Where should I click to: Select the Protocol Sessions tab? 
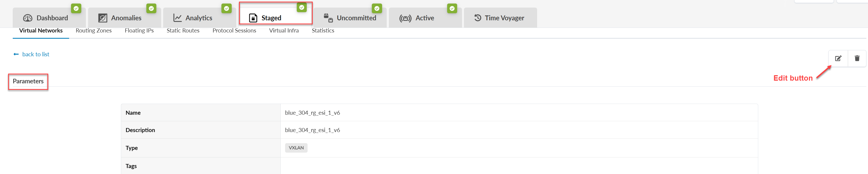[234, 31]
